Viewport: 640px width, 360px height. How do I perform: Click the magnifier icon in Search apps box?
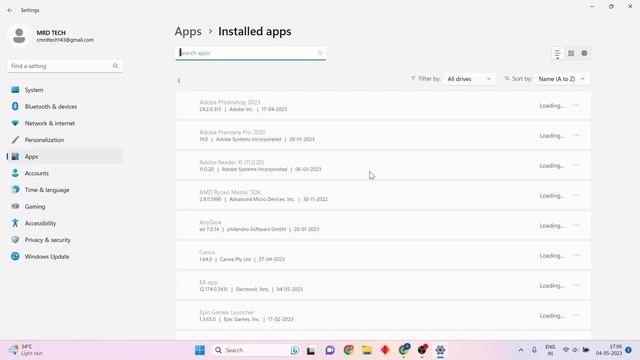click(320, 53)
